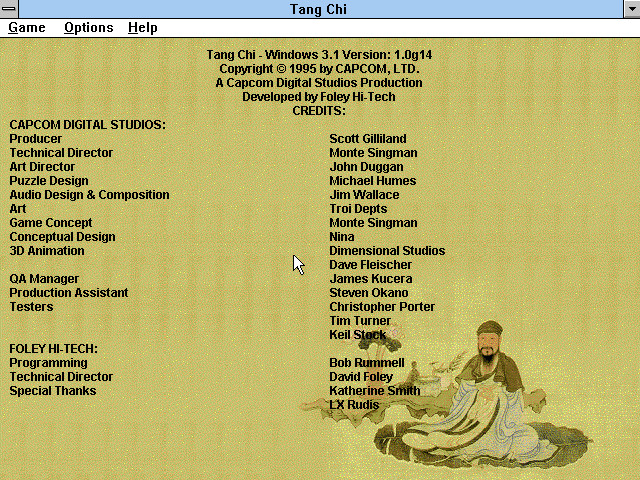
Task: Click the 'Production Assistant' role label
Action: click(69, 293)
